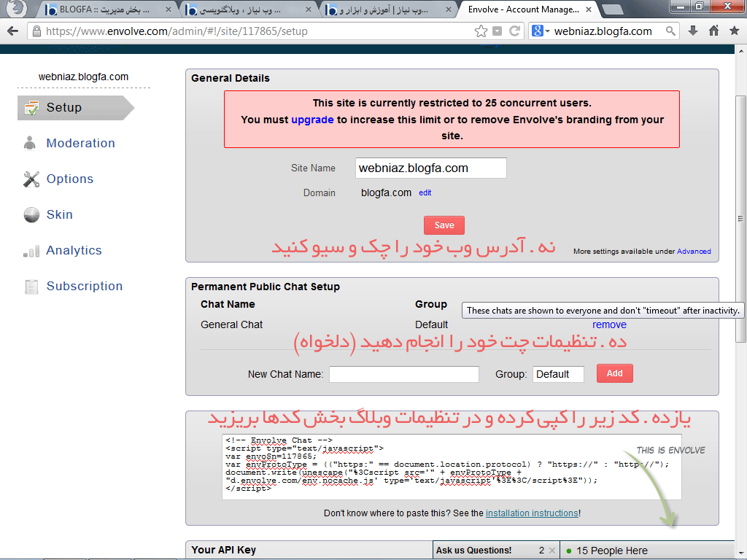
Task: Click inside the Envolve chat code box
Action: (452, 467)
